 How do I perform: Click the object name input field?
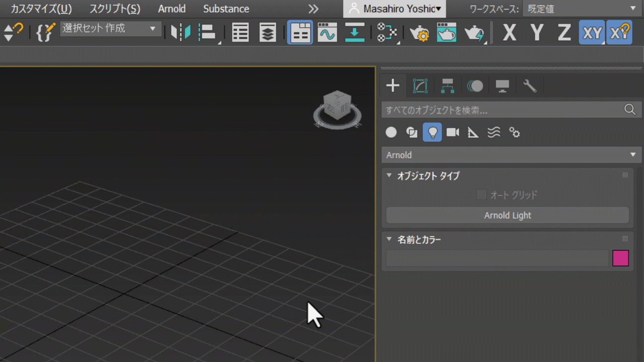(x=497, y=258)
